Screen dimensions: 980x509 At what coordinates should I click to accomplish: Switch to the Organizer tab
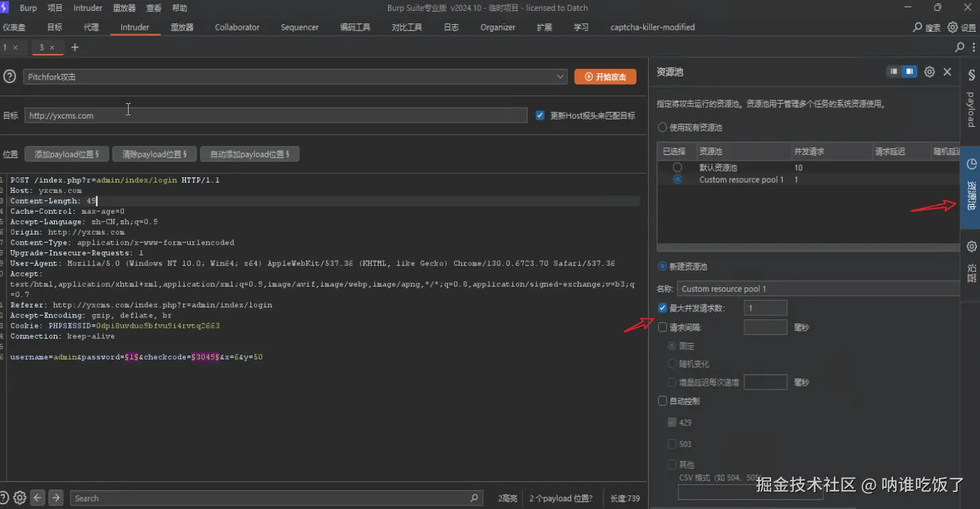point(498,28)
